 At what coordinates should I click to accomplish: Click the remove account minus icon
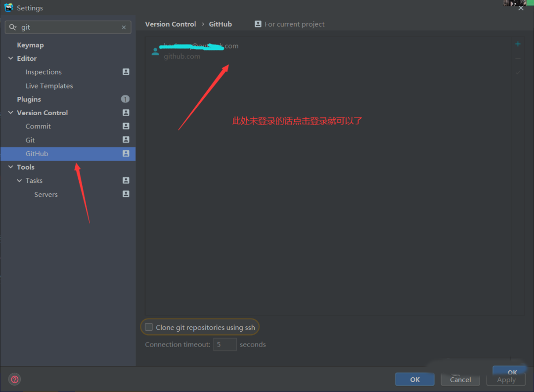pyautogui.click(x=518, y=58)
